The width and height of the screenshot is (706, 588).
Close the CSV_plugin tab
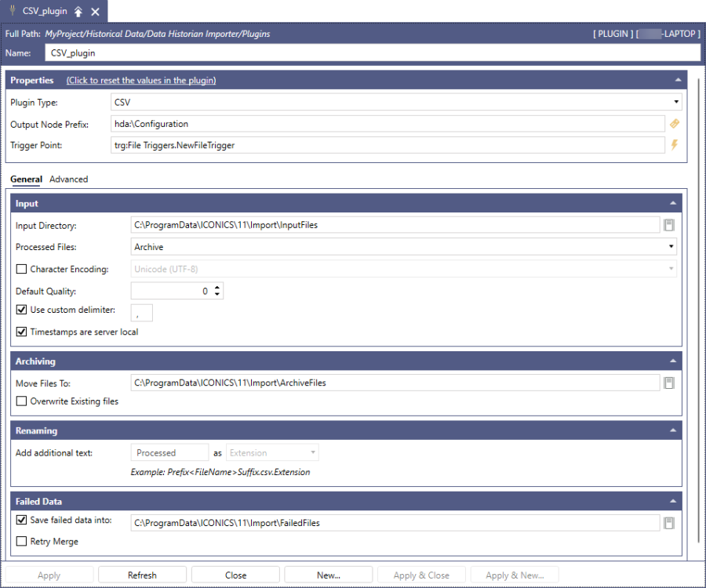[95, 12]
